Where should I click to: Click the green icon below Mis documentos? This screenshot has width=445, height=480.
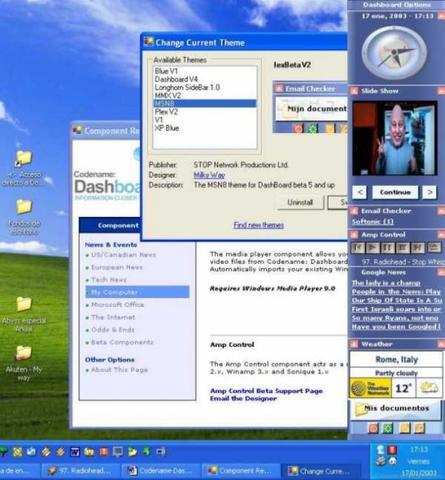387,428
